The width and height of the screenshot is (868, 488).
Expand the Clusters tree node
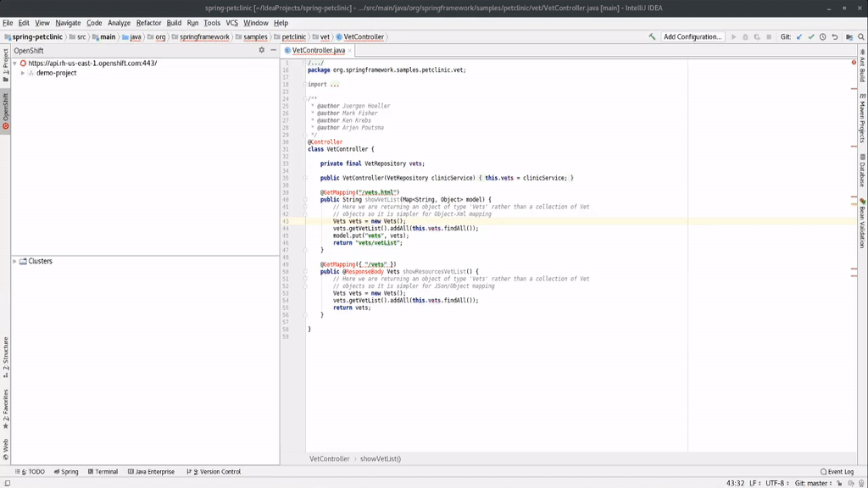tap(15, 261)
